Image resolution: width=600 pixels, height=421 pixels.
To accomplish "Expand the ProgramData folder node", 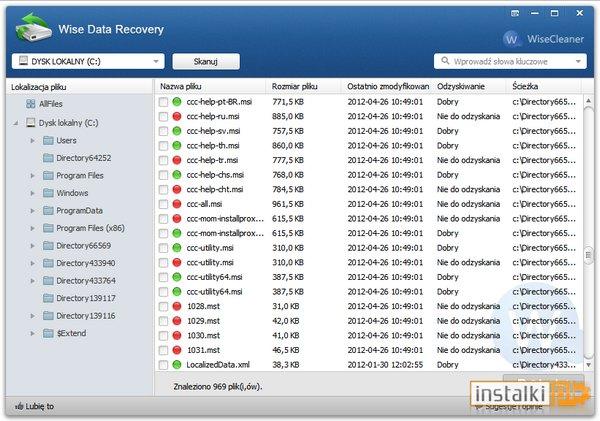I will coord(33,210).
